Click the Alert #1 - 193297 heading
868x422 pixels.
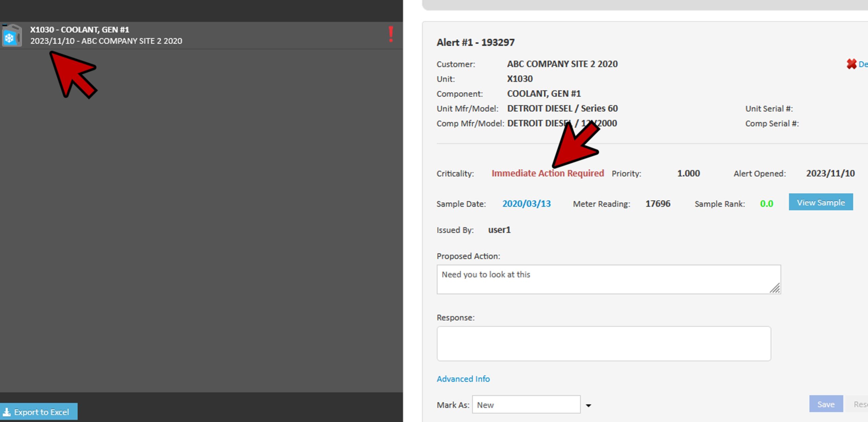pyautogui.click(x=475, y=42)
